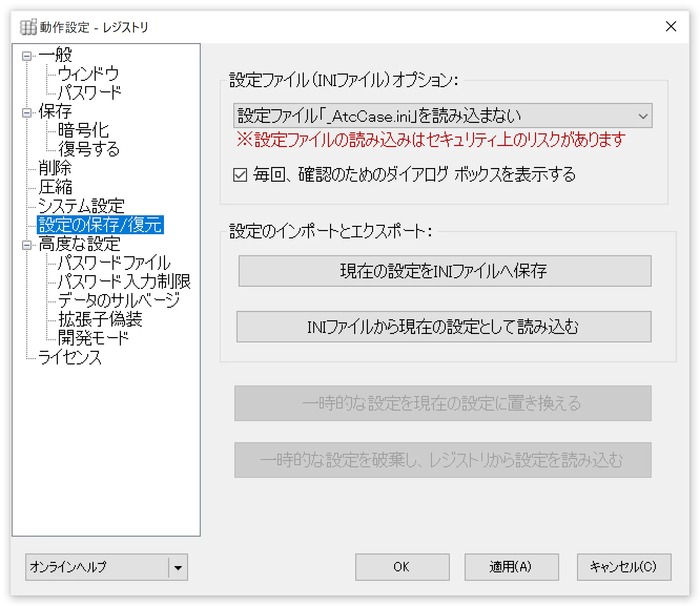Uncheck 毎回、確認のためのダイアログ ボックスを表示する
This screenshot has height=606, width=700.
point(240,175)
